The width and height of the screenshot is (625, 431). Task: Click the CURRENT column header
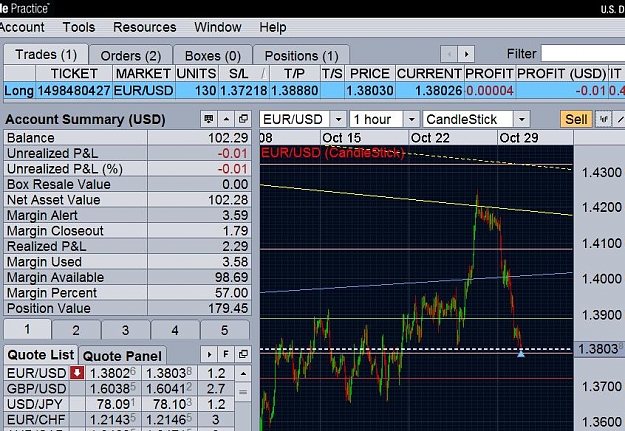coord(429,74)
